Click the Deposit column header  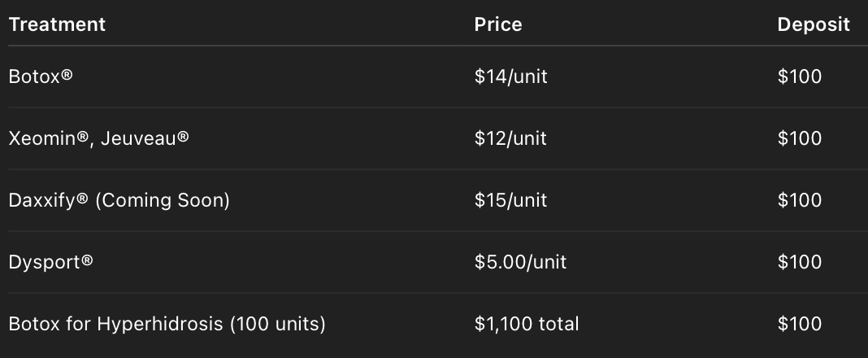coord(814,24)
